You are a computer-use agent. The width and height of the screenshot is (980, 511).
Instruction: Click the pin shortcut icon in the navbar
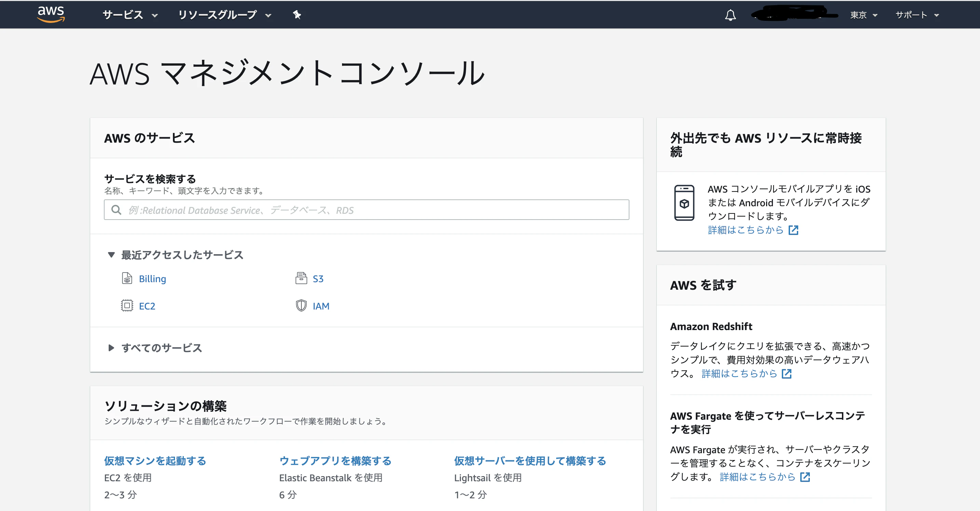click(297, 15)
